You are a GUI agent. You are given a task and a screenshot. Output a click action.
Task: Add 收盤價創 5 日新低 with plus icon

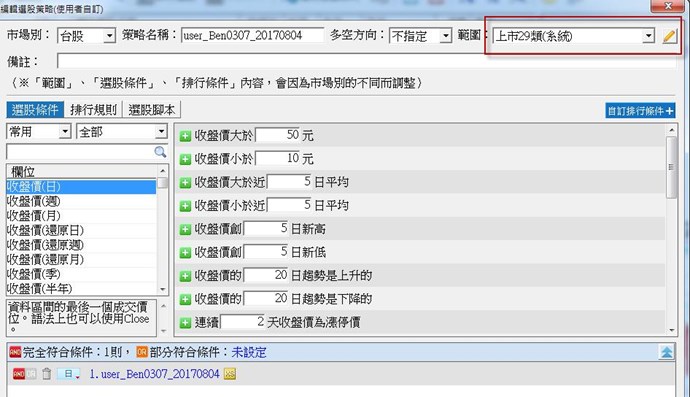[x=185, y=253]
